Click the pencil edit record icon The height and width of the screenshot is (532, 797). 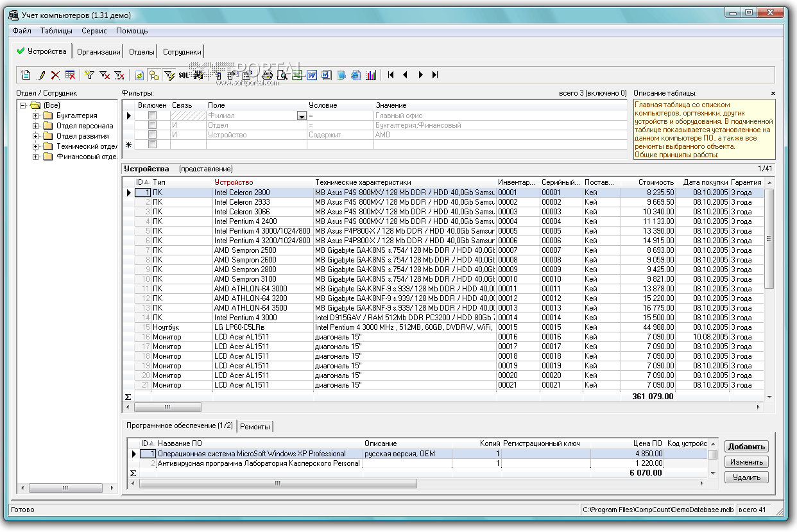coord(42,75)
